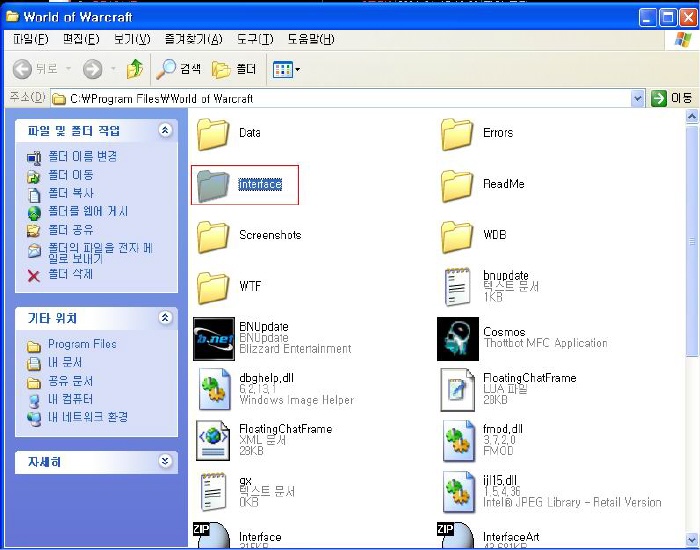Collapse the 파일 및 폴더 작업 panel
The height and width of the screenshot is (550, 700).
pyautogui.click(x=165, y=131)
